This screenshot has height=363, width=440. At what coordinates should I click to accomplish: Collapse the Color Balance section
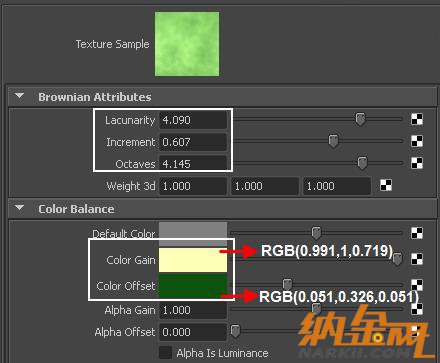point(20,208)
